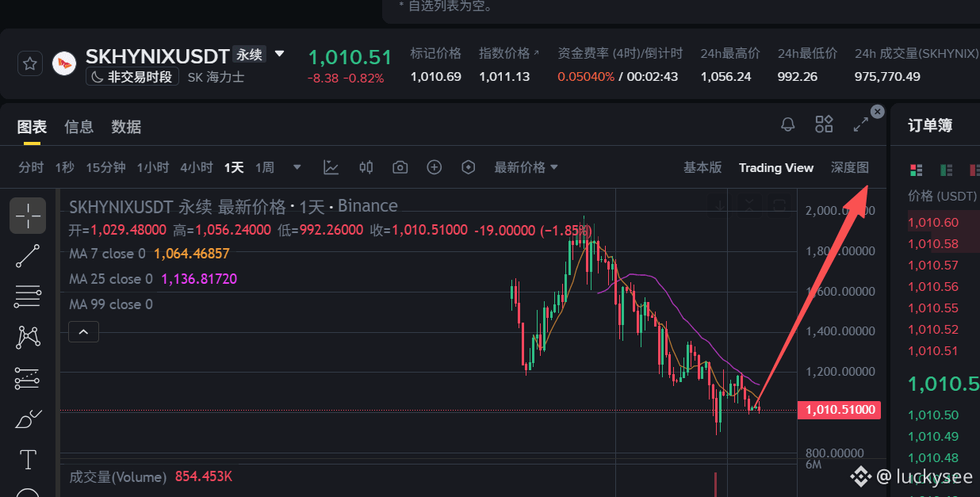Select bid price 1,010.49 in order book
The width and height of the screenshot is (980, 497).
click(933, 437)
